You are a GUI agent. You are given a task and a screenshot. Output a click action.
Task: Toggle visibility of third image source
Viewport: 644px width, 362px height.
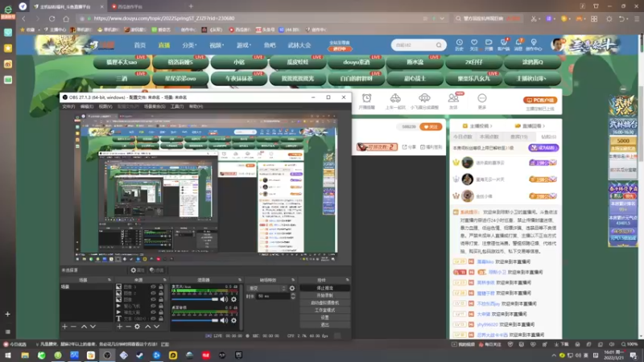153,299
